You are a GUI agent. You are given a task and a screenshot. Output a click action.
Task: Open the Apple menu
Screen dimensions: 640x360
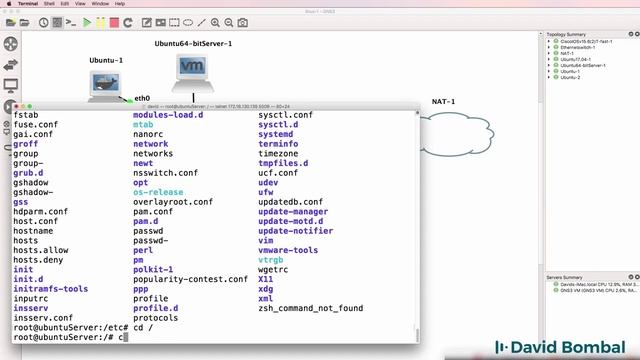(9, 4)
